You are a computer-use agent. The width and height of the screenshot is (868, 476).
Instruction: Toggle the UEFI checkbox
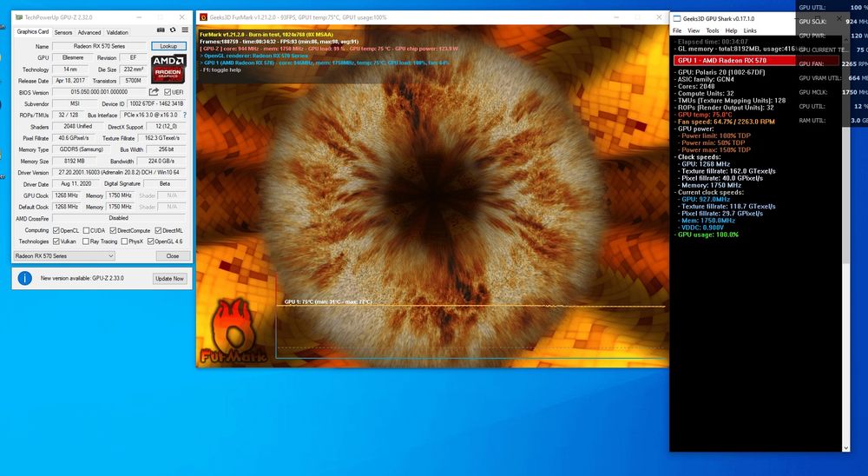[x=168, y=92]
